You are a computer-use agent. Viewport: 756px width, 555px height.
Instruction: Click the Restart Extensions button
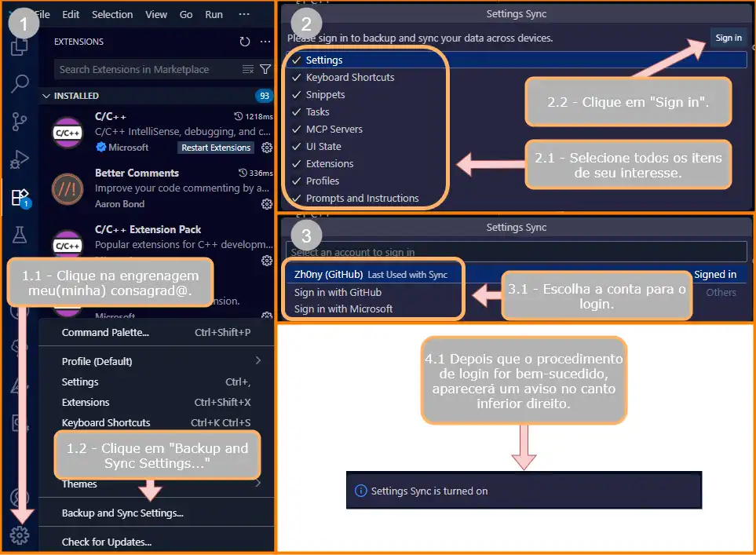tap(216, 148)
